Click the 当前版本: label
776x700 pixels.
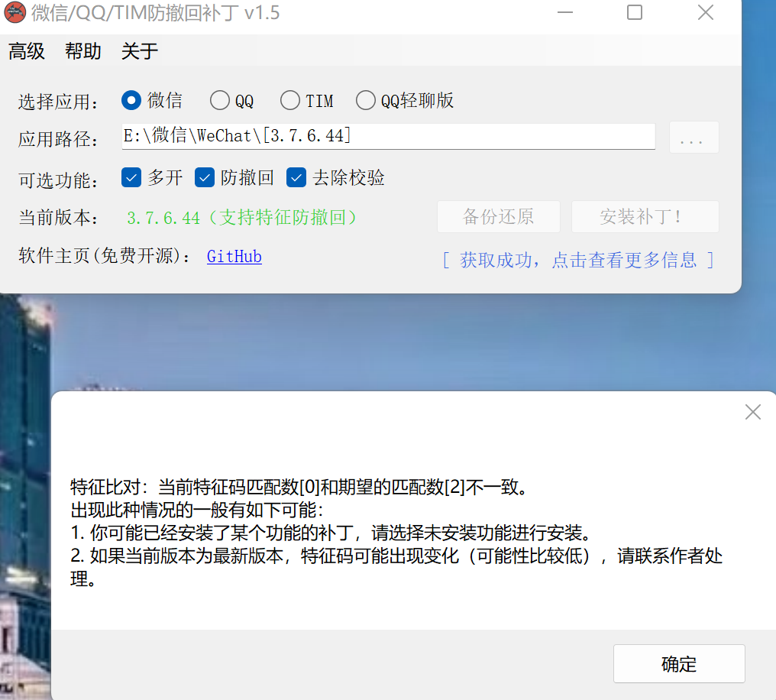pyautogui.click(x=58, y=217)
